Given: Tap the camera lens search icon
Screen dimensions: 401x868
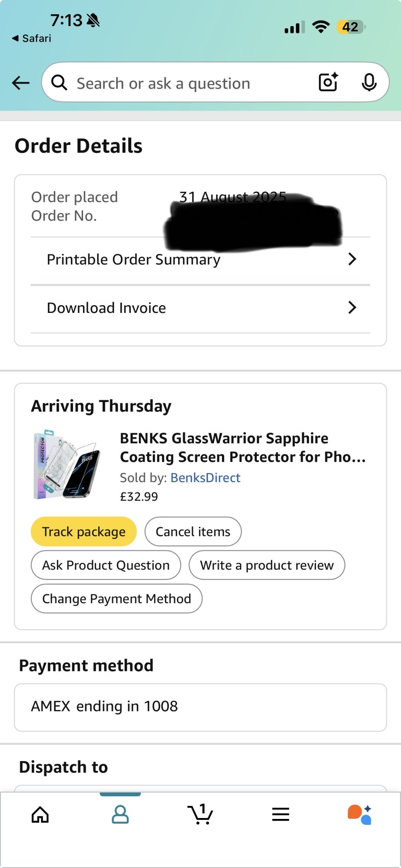Looking at the screenshot, I should [328, 82].
